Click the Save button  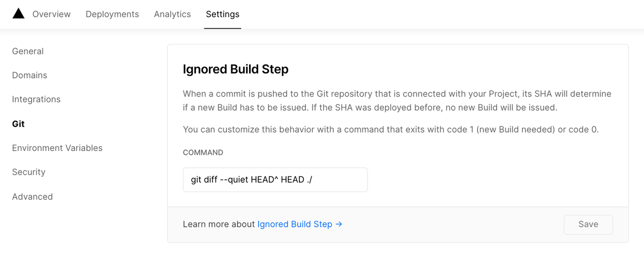588,224
